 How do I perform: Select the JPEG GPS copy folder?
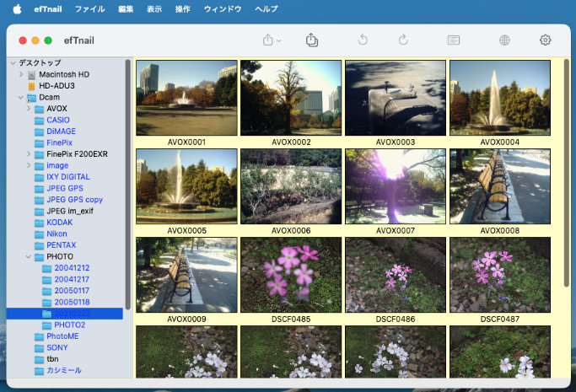74,200
